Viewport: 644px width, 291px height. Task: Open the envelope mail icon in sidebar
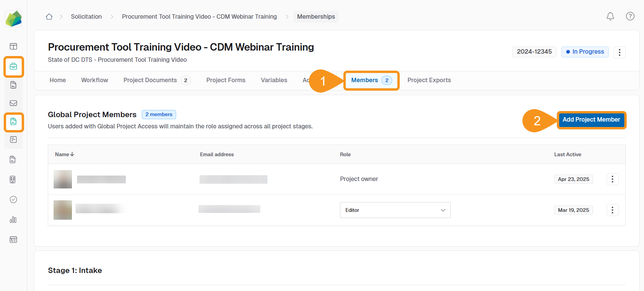14,103
